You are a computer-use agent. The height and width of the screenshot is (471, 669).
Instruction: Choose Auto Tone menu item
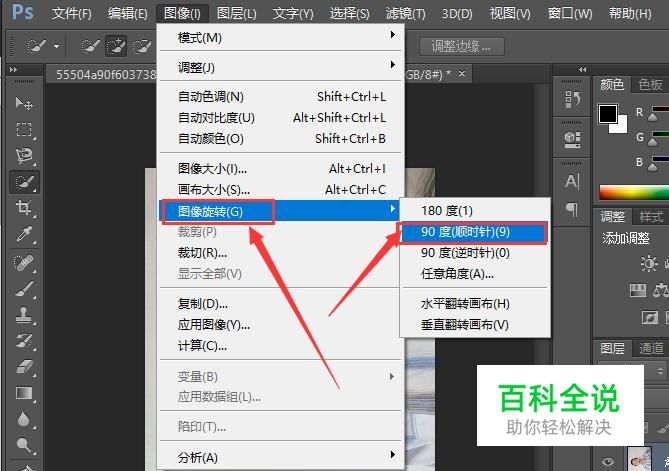tap(280, 96)
